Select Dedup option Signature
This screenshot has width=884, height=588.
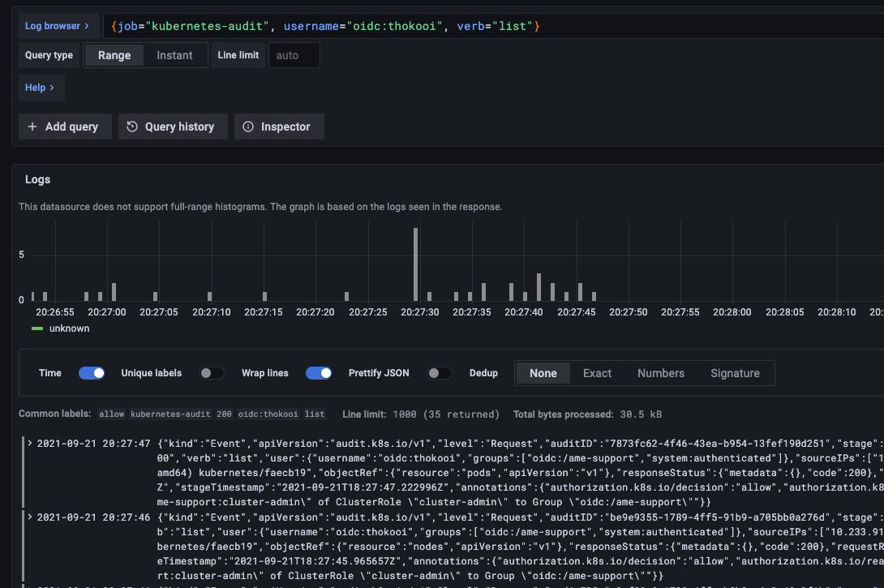[735, 373]
